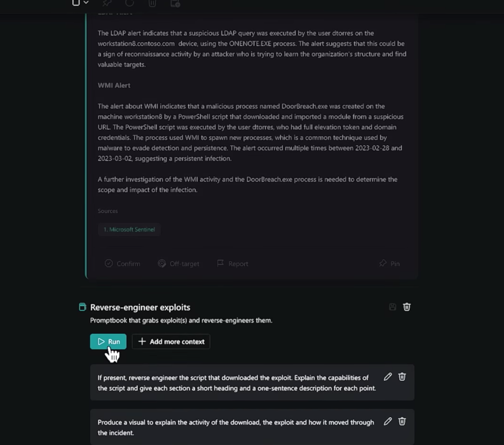This screenshot has height=445, width=504.
Task: Pin the response to the pinboard
Action: click(x=389, y=263)
